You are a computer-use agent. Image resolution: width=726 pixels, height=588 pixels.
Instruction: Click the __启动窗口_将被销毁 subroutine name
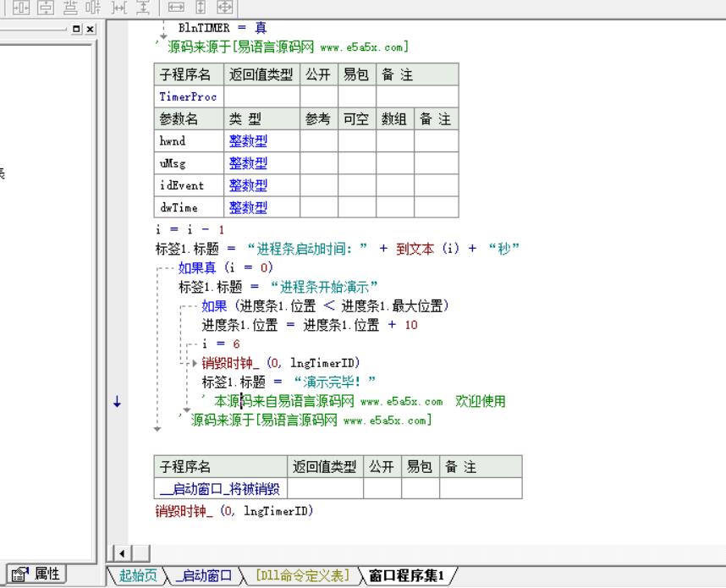tap(220, 489)
